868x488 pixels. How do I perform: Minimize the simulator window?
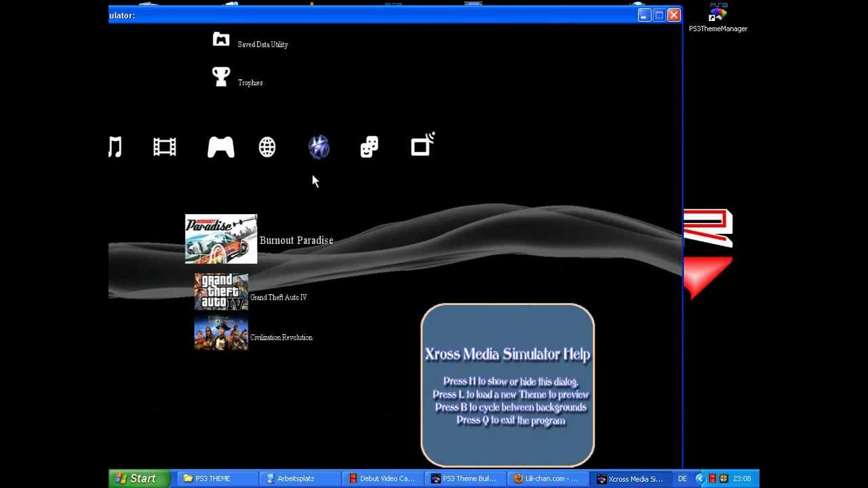[x=644, y=15]
